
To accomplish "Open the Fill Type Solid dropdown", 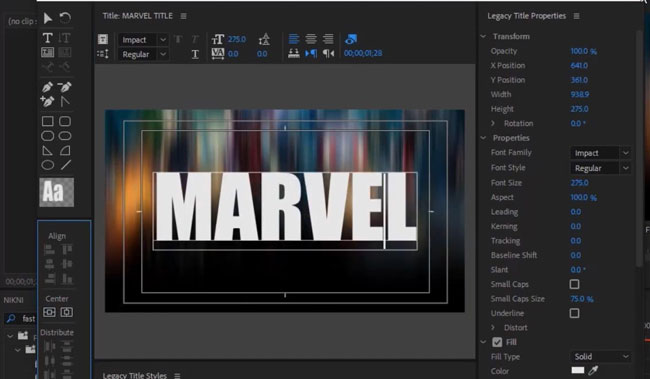I will [600, 357].
